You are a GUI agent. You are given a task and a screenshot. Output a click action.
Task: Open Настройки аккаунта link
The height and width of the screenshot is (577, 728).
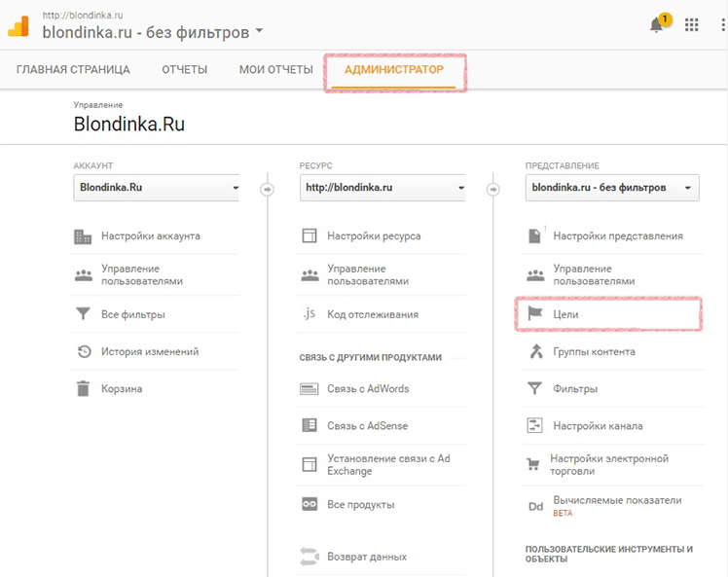click(151, 235)
